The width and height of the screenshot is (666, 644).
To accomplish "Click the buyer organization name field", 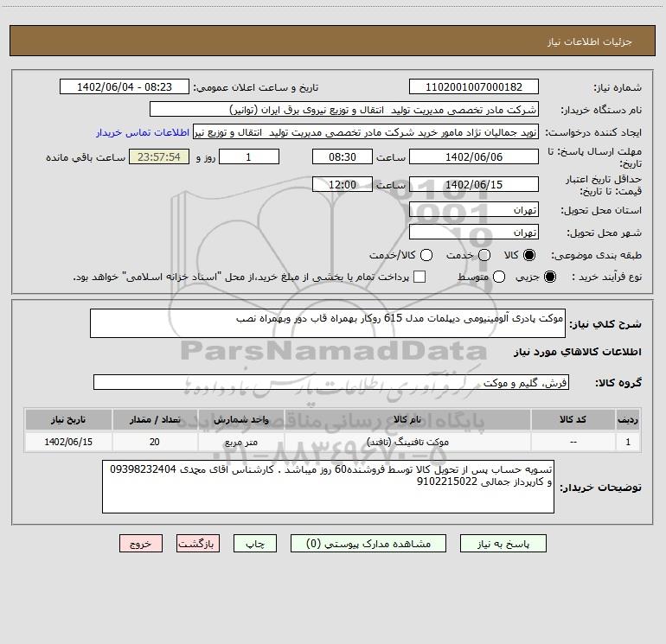I will [x=344, y=109].
